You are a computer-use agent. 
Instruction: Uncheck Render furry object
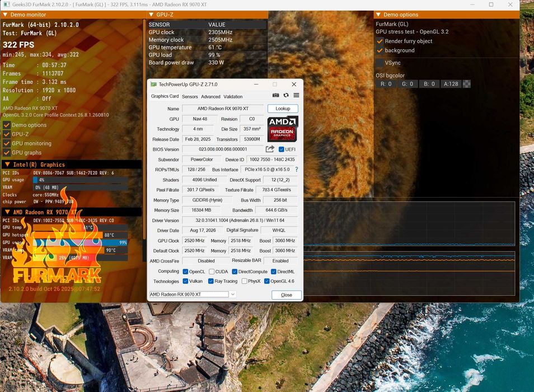[380, 41]
